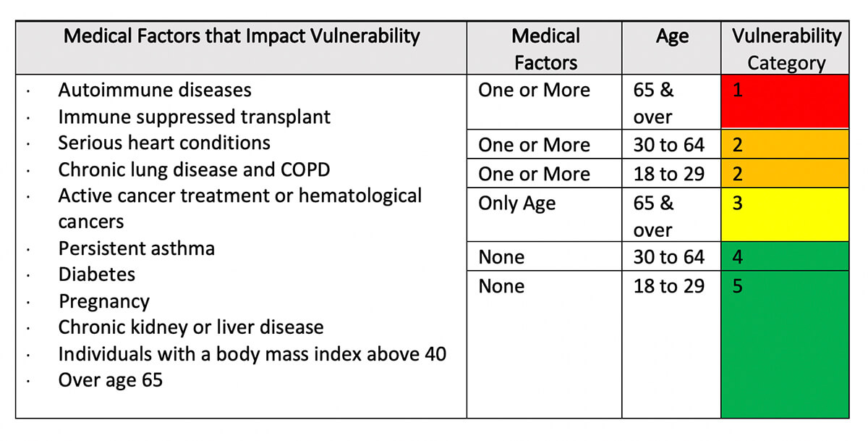Click the 'Medical Factors that Impact Vulnerability' header
This screenshot has width=868, height=441.
coord(242,36)
